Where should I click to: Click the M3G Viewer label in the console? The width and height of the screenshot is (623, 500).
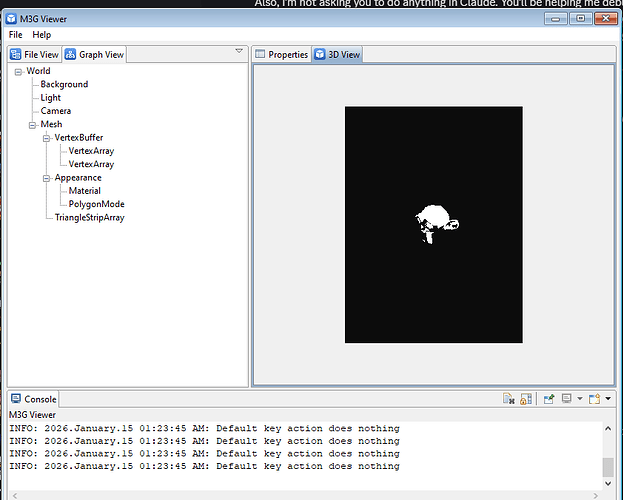[x=32, y=415]
